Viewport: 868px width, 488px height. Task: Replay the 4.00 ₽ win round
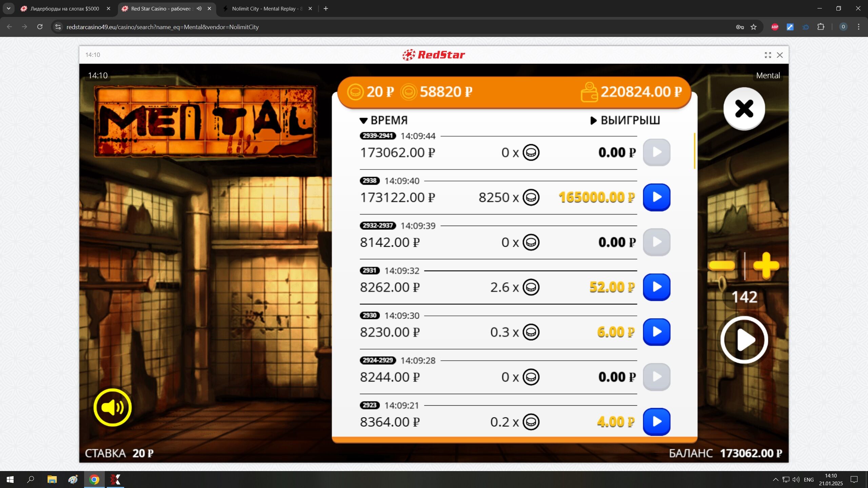(x=656, y=422)
